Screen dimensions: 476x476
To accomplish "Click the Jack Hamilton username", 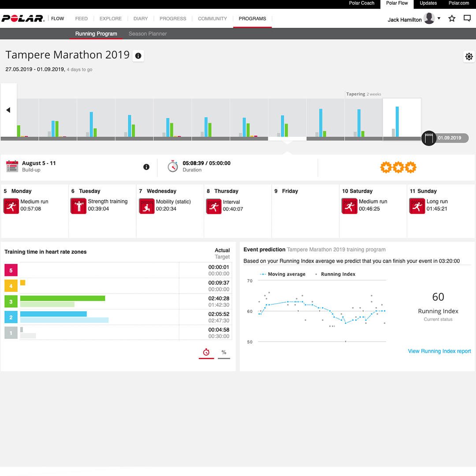I will click(404, 20).
